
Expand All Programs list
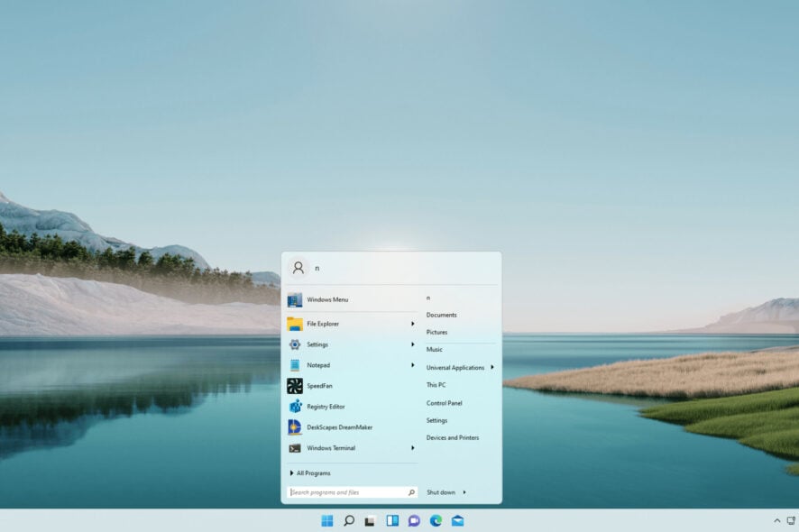(310, 473)
